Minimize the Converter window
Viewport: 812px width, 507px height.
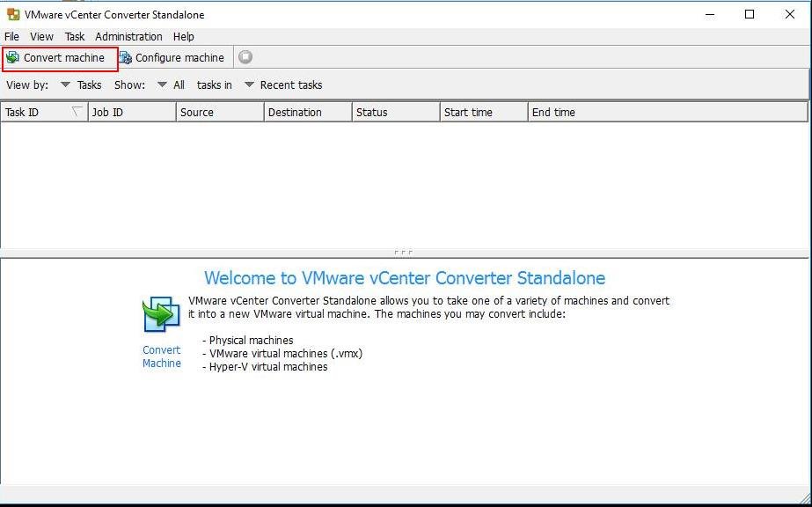(x=710, y=14)
